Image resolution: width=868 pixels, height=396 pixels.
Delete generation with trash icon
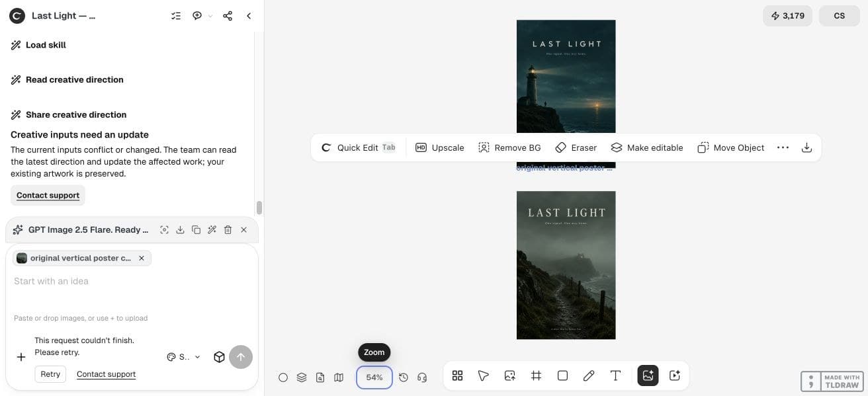(228, 229)
